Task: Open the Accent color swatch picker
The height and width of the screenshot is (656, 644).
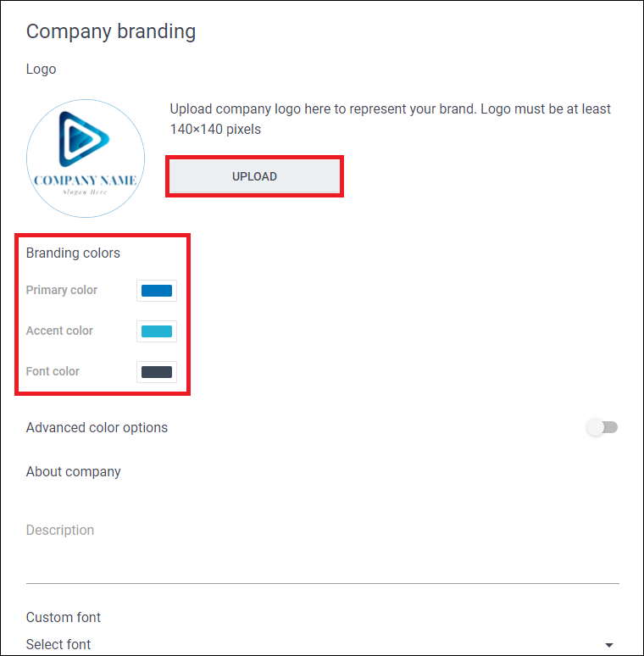Action: [157, 331]
